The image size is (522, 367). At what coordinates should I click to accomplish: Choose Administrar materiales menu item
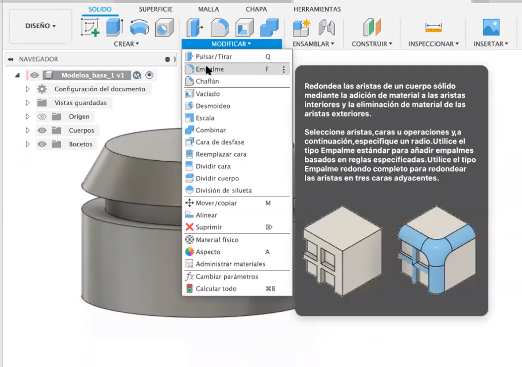(x=237, y=264)
